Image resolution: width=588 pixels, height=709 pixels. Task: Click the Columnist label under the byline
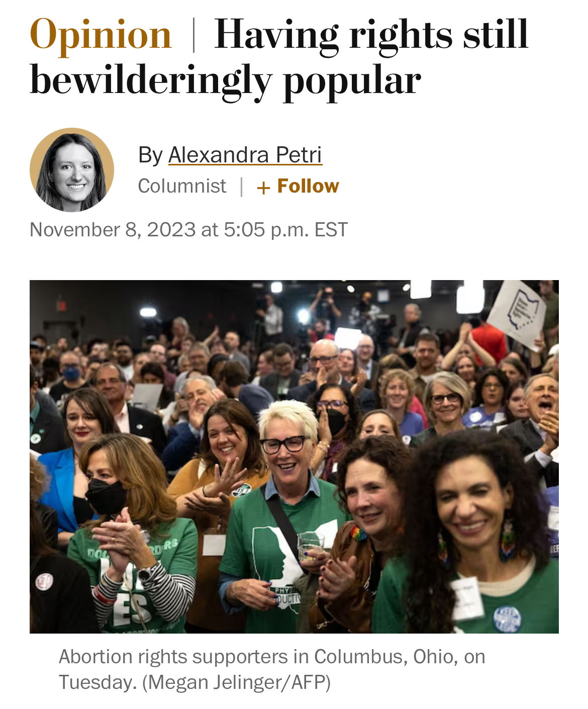coord(182,186)
